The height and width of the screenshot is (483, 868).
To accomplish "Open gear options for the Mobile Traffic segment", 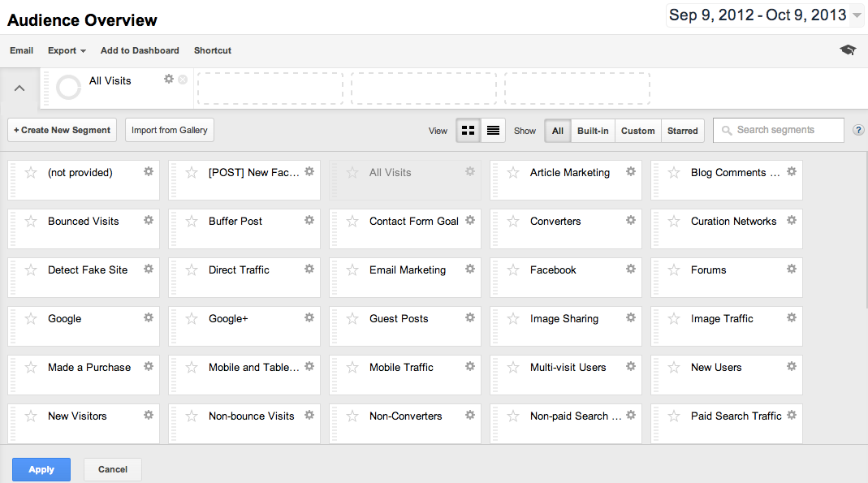I will click(470, 365).
